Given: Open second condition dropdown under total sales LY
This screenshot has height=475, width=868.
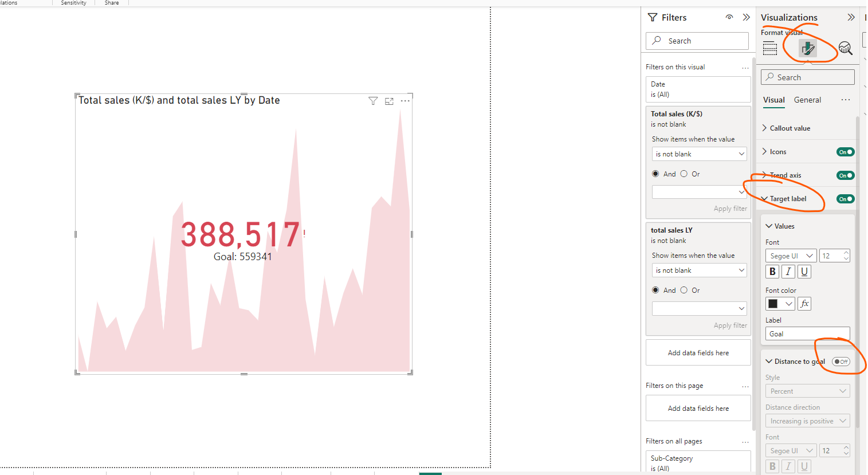Looking at the screenshot, I should tap(700, 308).
